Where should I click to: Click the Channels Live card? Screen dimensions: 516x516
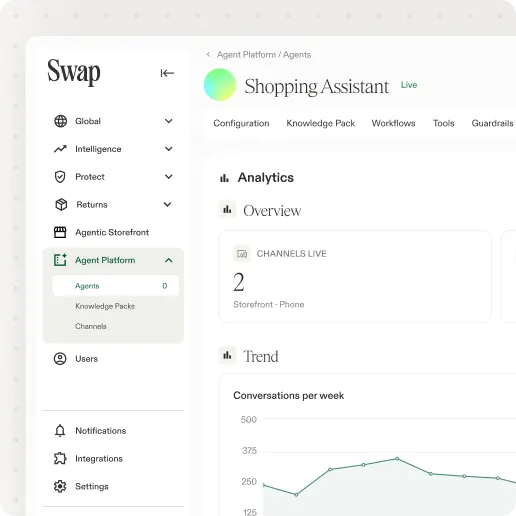coord(355,276)
